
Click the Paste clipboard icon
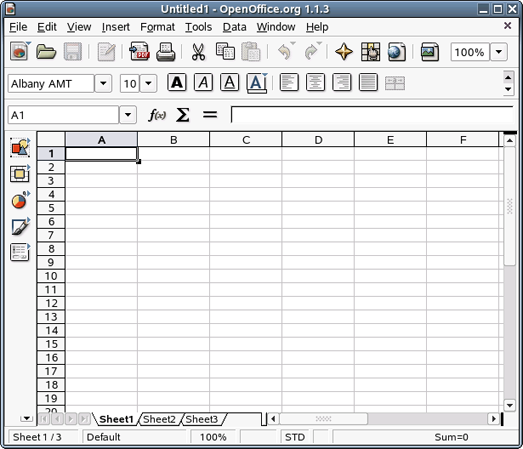251,52
